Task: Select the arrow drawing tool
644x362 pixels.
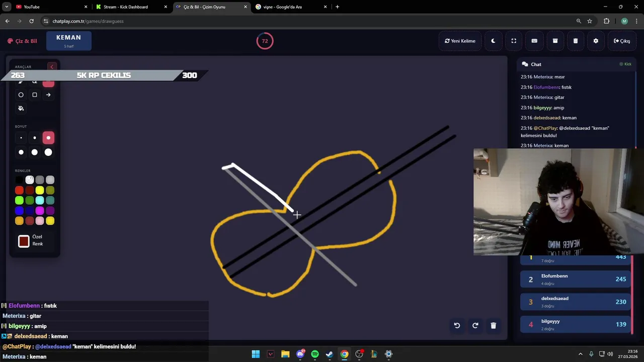Action: [x=48, y=95]
